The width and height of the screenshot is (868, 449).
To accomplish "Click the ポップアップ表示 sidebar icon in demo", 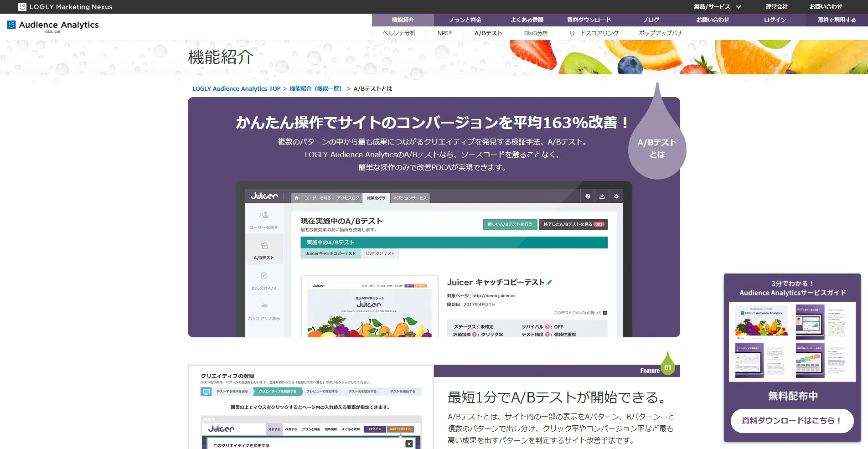I will click(x=264, y=311).
